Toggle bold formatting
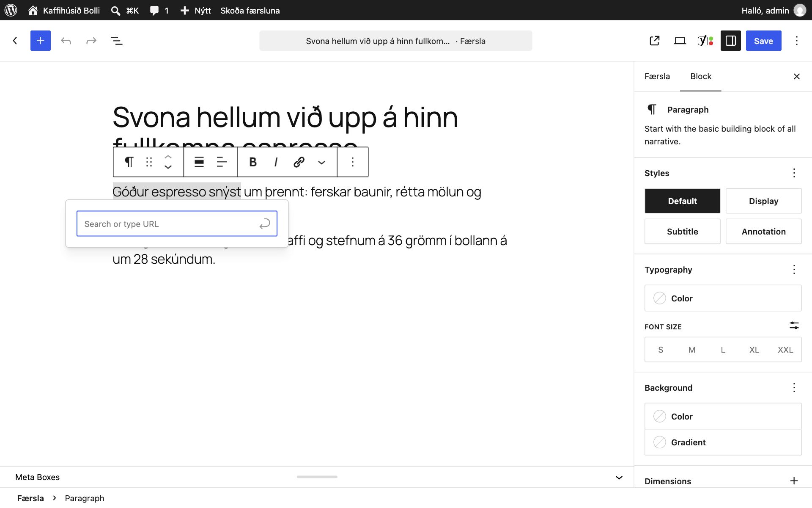This screenshot has width=812, height=508. (x=253, y=162)
